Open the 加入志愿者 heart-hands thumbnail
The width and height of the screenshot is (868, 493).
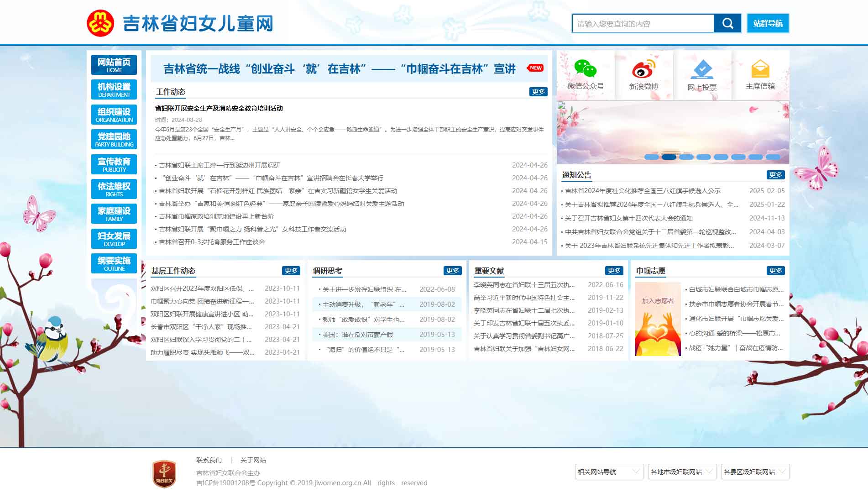pos(658,319)
